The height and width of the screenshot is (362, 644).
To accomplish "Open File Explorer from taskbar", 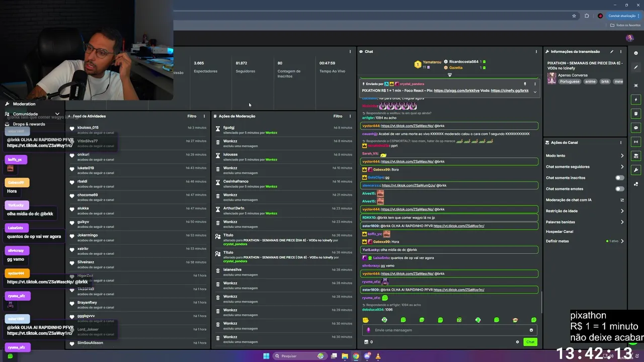I will coord(345,356).
